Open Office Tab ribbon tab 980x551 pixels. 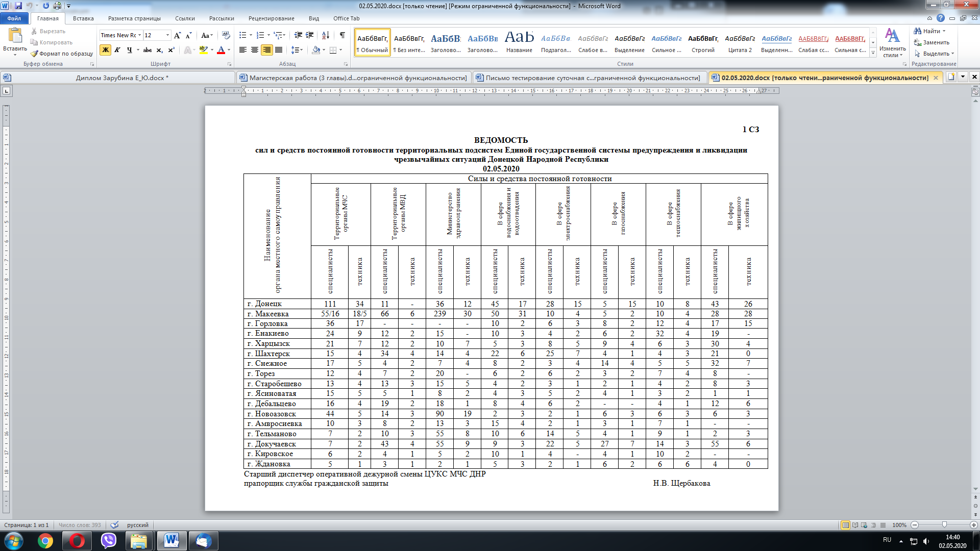tap(346, 18)
